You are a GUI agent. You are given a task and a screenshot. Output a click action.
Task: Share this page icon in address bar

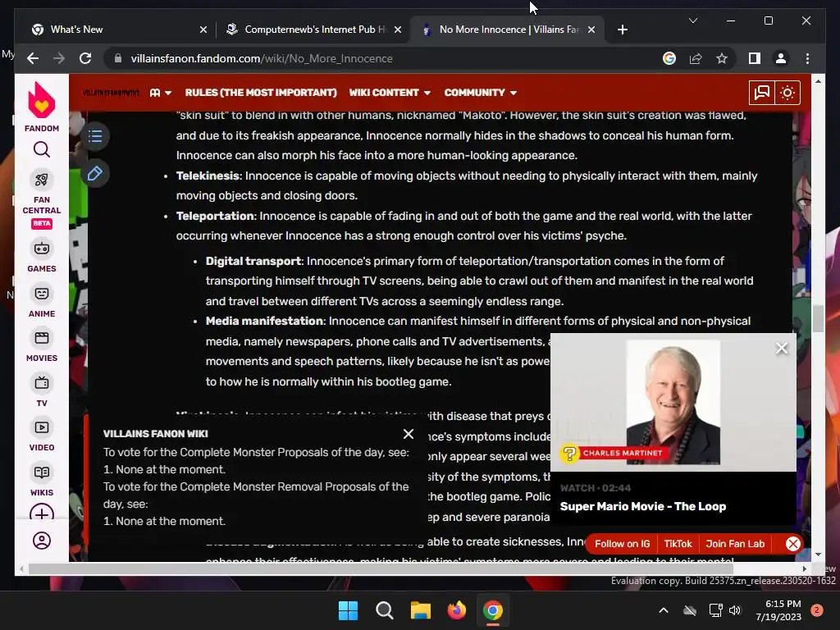[696, 58]
